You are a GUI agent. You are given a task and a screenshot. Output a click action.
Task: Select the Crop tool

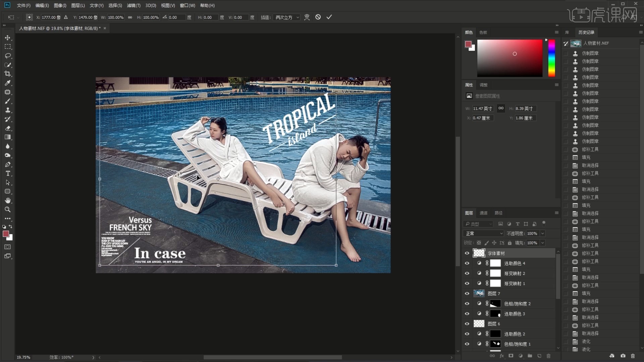[x=8, y=74]
